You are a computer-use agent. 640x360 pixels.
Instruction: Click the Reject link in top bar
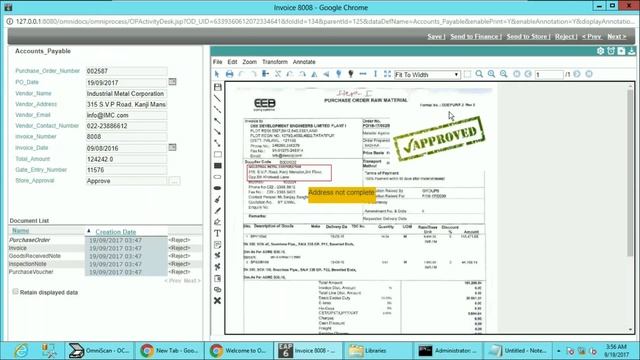pyautogui.click(x=566, y=37)
